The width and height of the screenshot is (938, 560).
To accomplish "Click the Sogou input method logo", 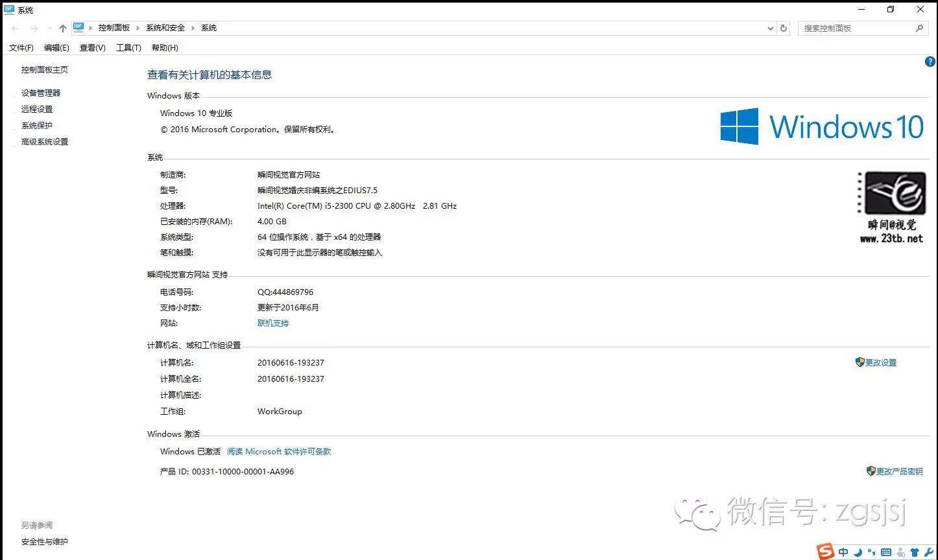I will tap(826, 552).
